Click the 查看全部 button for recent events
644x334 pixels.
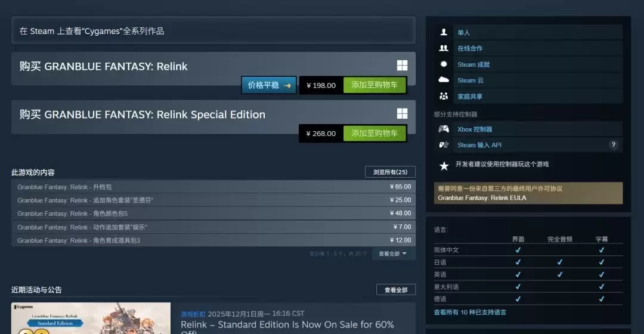click(x=395, y=290)
